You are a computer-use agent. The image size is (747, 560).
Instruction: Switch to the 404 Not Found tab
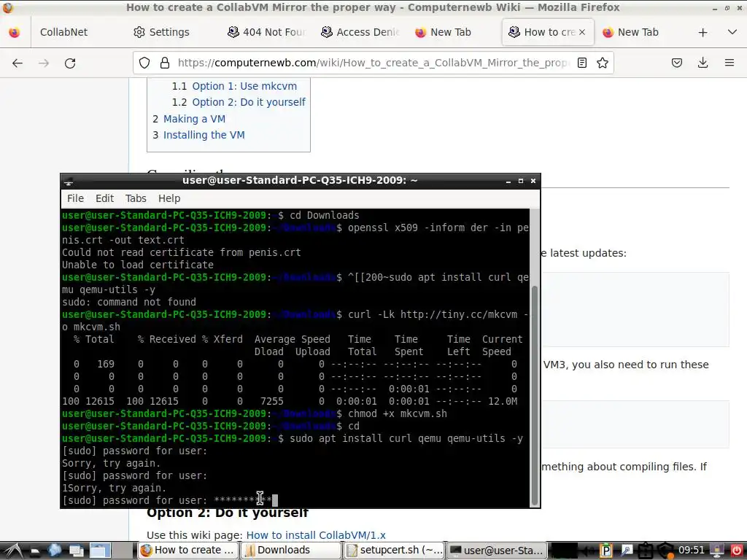(x=266, y=32)
